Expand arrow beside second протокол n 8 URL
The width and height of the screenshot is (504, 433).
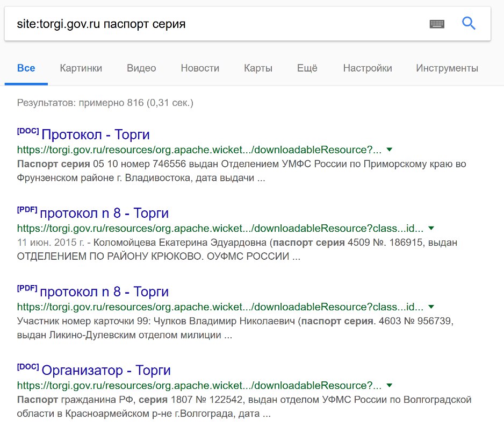click(431, 307)
